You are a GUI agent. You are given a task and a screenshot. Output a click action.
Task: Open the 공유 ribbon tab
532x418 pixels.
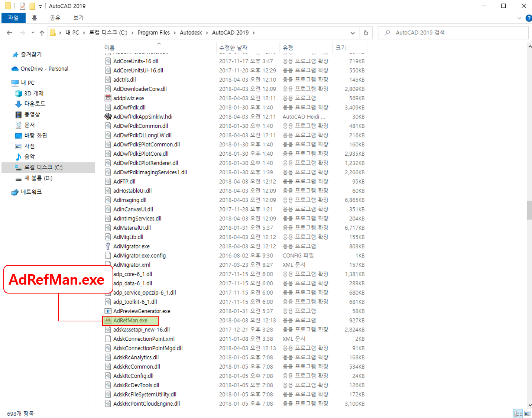click(55, 18)
